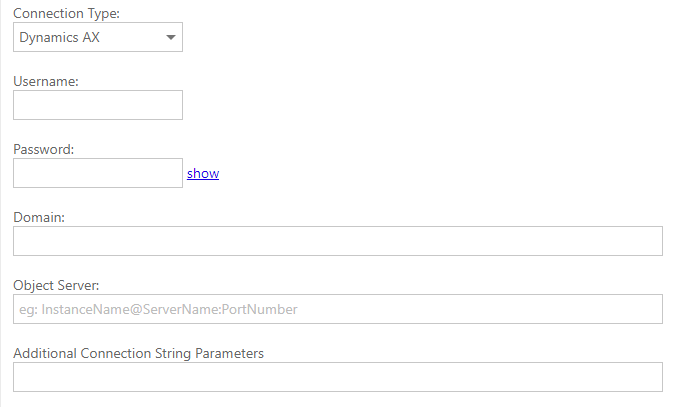Focus the Username text field
681x407 pixels.
(x=97, y=105)
